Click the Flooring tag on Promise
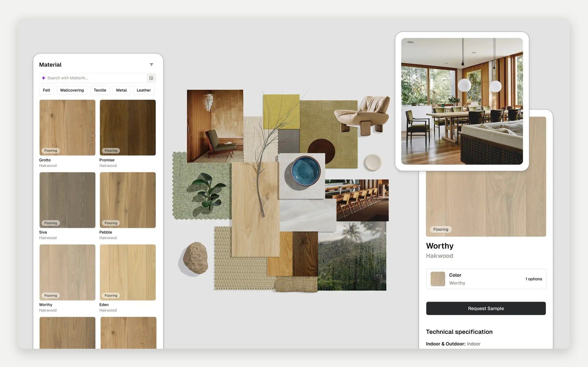The width and height of the screenshot is (588, 367). point(111,151)
